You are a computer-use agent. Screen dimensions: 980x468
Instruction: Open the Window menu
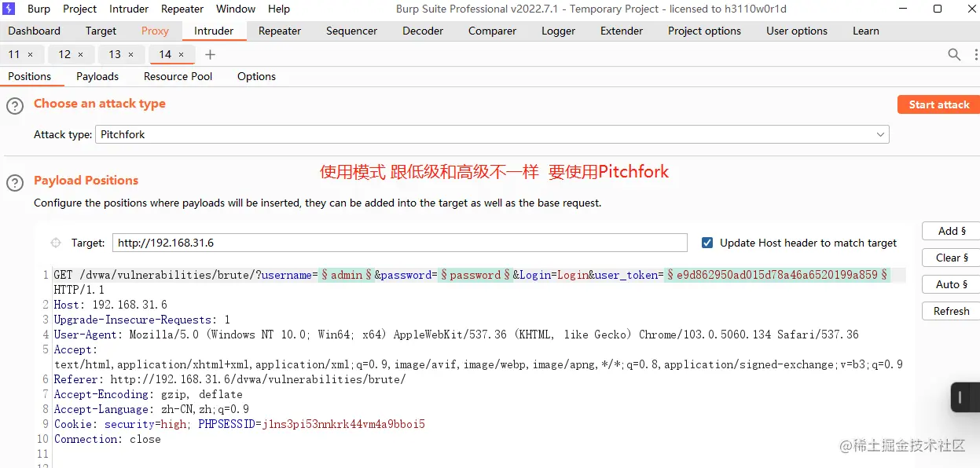click(236, 9)
